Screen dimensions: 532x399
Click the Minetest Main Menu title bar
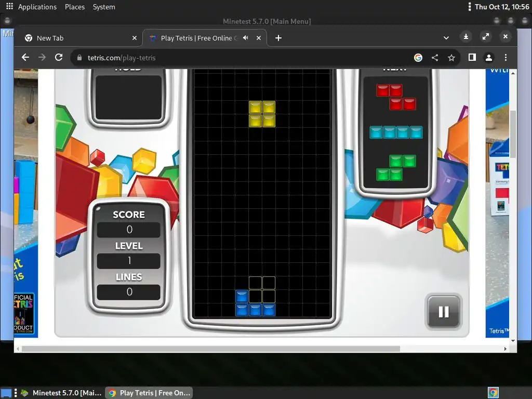tap(267, 21)
